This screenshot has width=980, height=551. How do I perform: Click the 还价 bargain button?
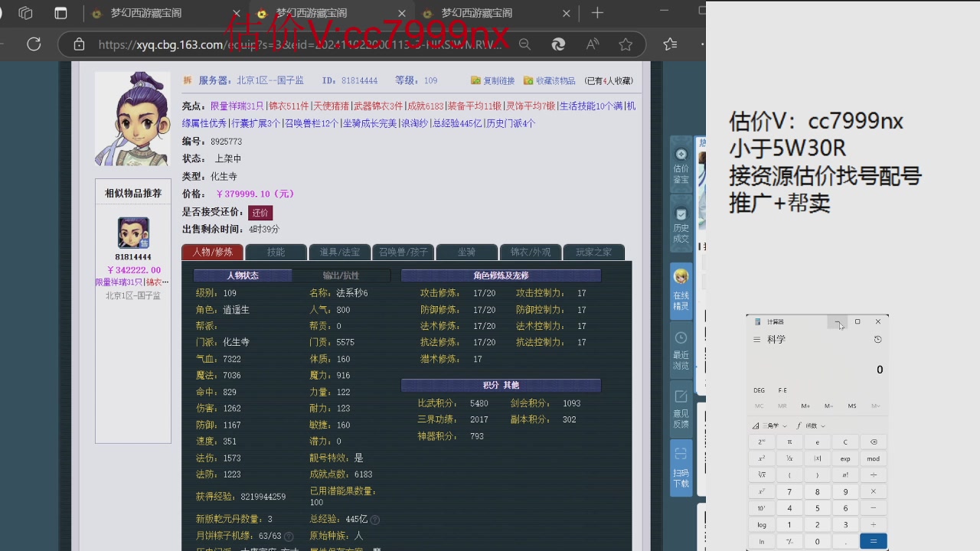(260, 213)
